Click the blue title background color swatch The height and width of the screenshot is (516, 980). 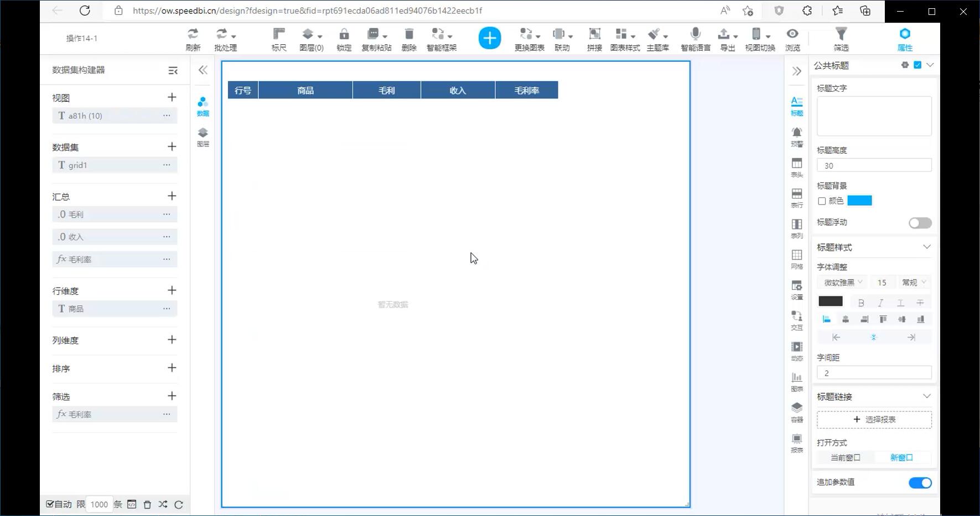pyautogui.click(x=859, y=201)
